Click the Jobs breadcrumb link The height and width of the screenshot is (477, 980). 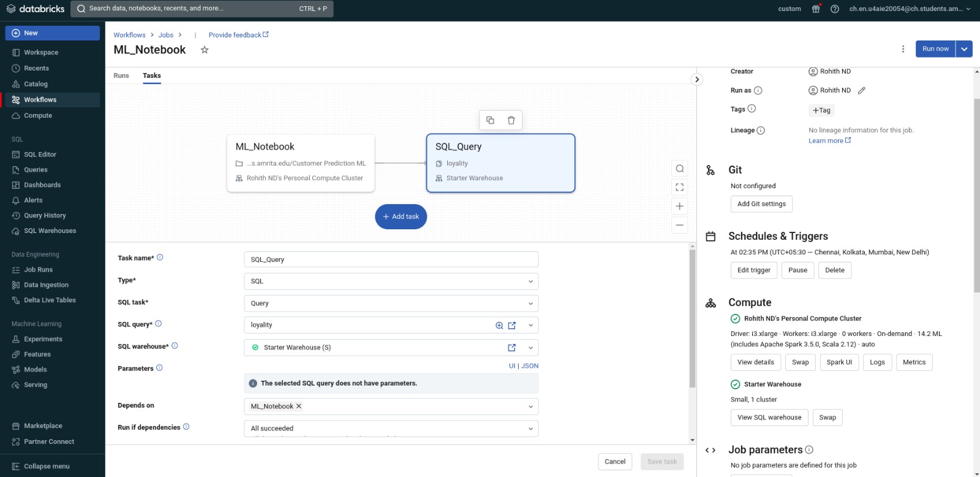pos(166,35)
